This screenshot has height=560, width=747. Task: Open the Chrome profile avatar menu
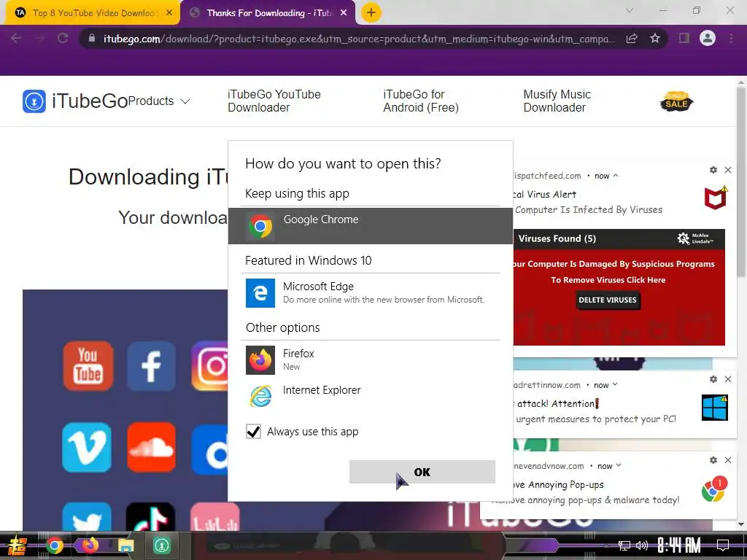(x=708, y=38)
